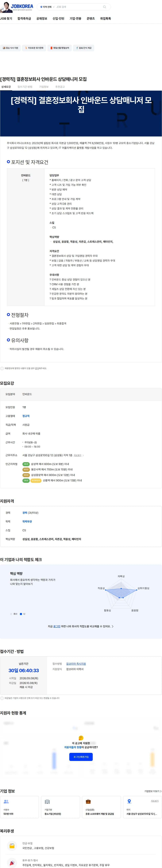Viewport: 162px width, 868px height.
Task: Open the 신입·인턴 menu
Action: 58,19
